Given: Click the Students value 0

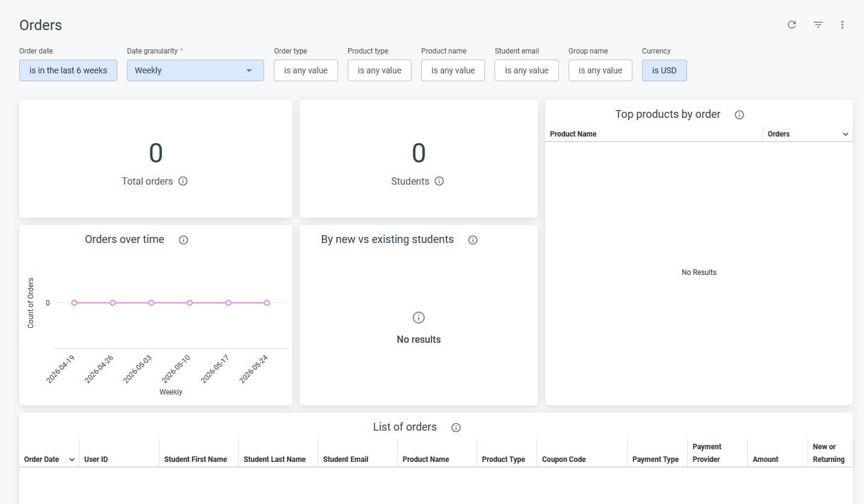Looking at the screenshot, I should [419, 153].
